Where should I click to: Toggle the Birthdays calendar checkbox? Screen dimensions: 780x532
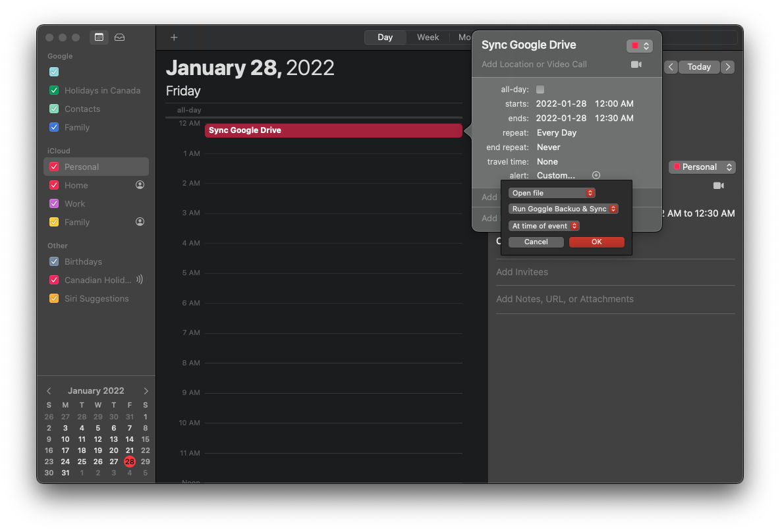coord(54,261)
